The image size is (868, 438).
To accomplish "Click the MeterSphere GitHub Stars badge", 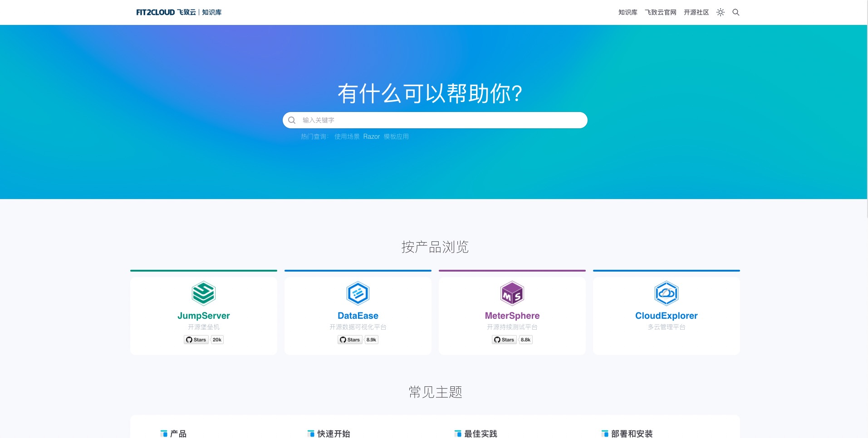I will [x=505, y=340].
